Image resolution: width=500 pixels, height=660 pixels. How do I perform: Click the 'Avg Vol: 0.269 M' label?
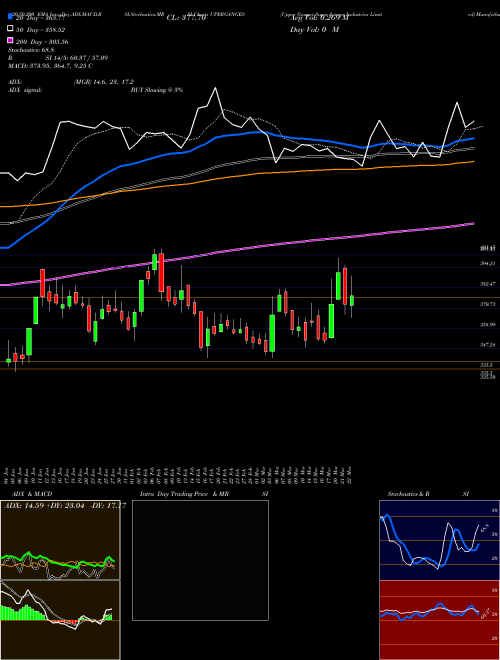click(320, 17)
